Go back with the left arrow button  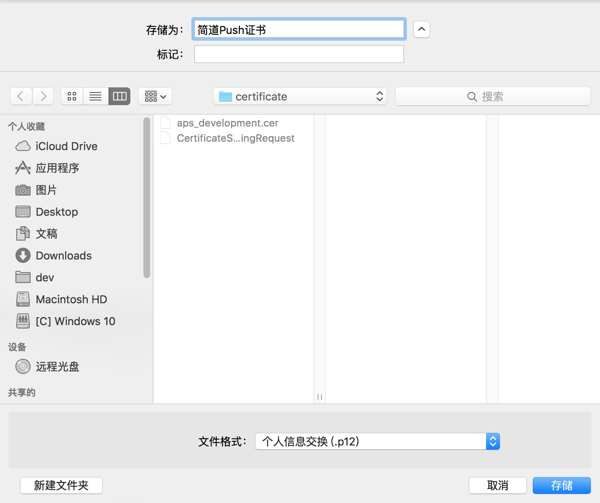coord(21,96)
